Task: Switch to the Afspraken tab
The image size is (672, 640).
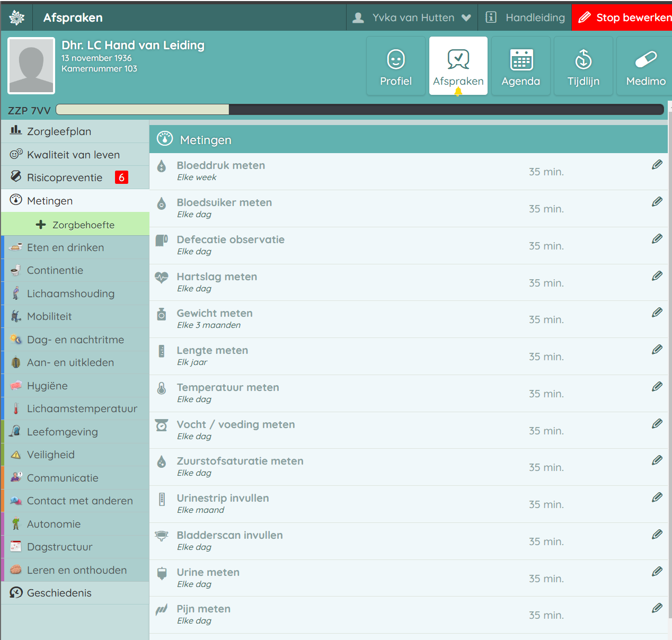Action: pyautogui.click(x=458, y=66)
